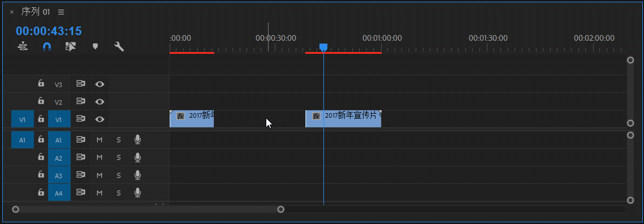644x224 pixels.
Task: Toggle sync lock on A2
Action: tap(80, 157)
